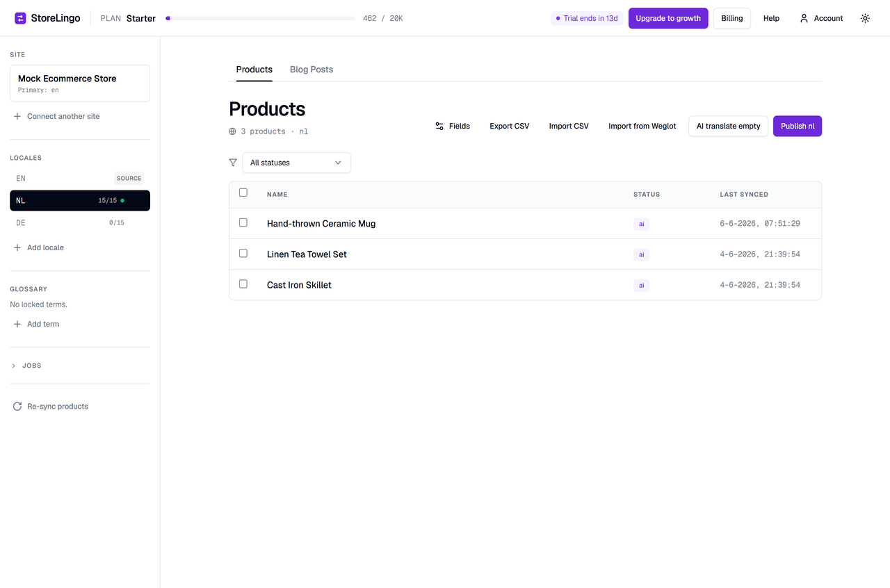Click the No locked terms text
The width and height of the screenshot is (890, 588).
38,304
